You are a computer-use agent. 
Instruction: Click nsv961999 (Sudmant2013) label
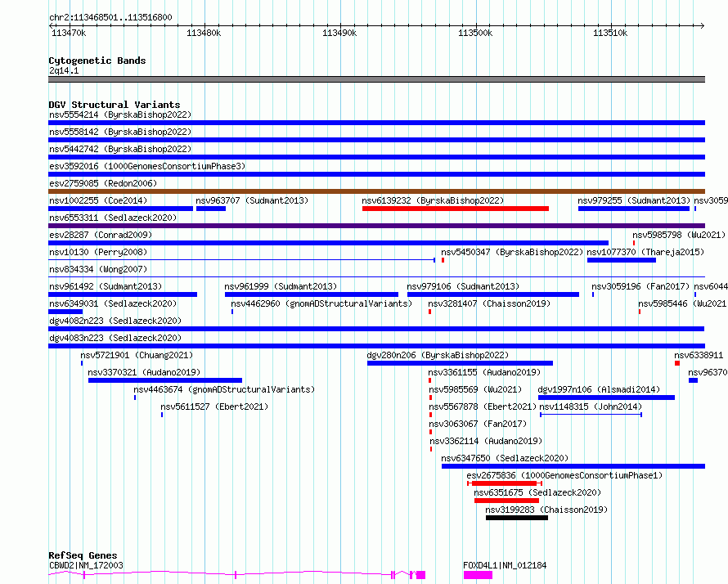pyautogui.click(x=281, y=286)
